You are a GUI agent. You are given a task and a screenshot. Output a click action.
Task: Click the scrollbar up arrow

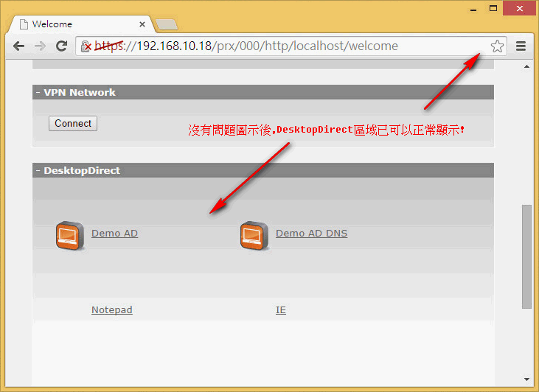click(526, 66)
